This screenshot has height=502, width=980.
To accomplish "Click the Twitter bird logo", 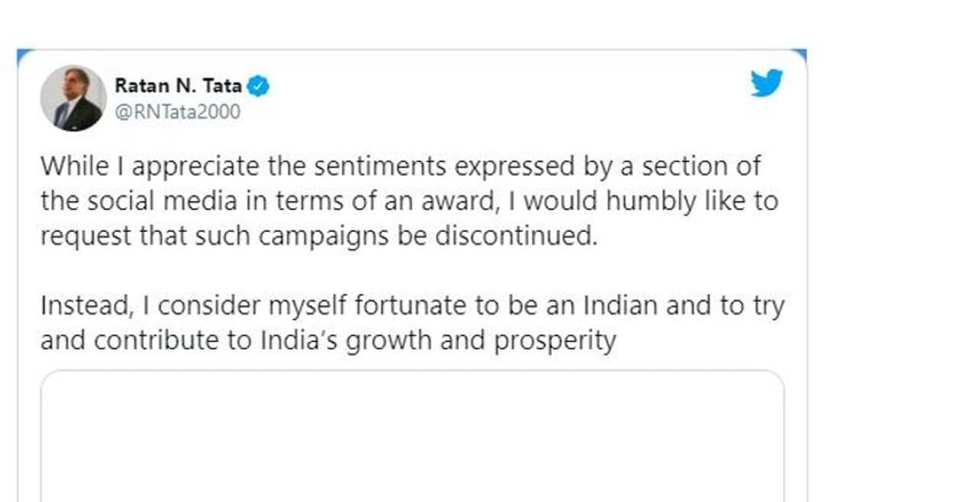I will tap(766, 83).
